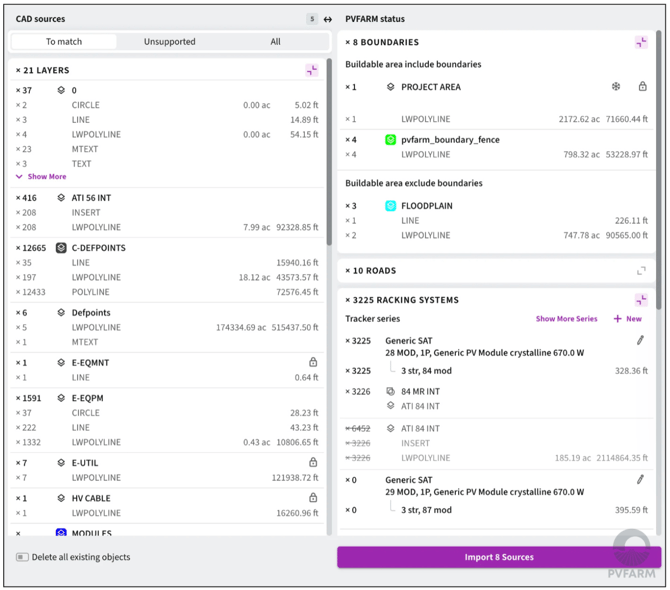Click the layer icon beside ATI 84 INT under 84 MR INT

391,406
